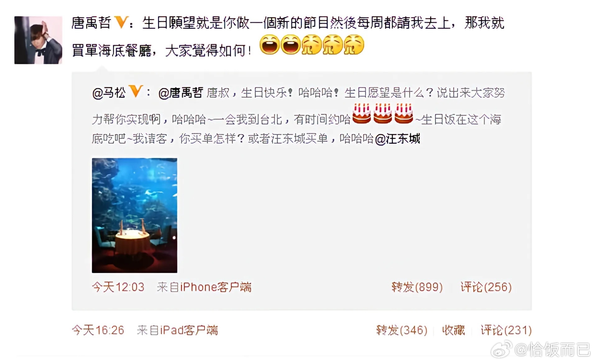The image size is (596, 364).
Task: Click the last squinting face emoji
Action: tap(354, 44)
